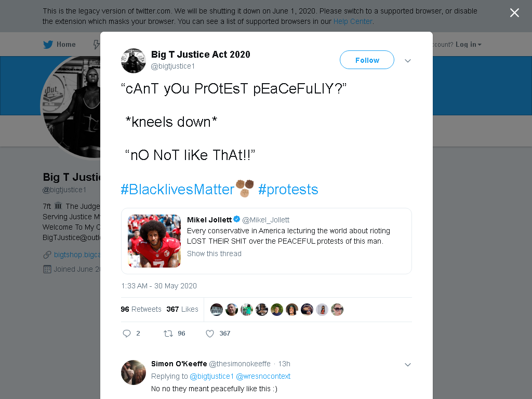Open Big T Justice Act avatar
Viewport: 532px width, 399px height.
134,61
